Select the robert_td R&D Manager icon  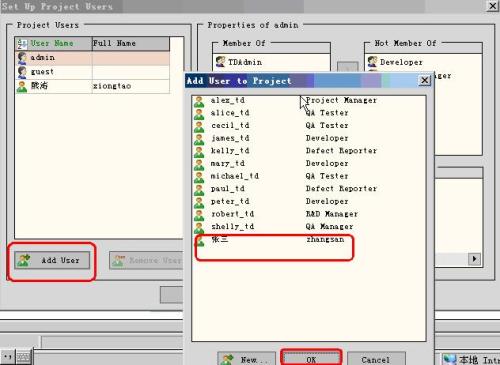[199, 215]
